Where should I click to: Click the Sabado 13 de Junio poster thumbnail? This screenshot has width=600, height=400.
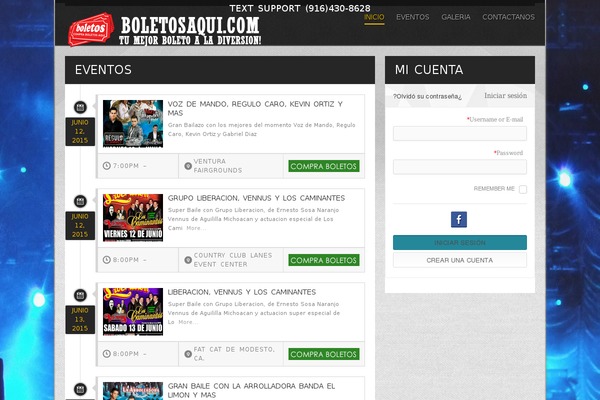point(133,312)
